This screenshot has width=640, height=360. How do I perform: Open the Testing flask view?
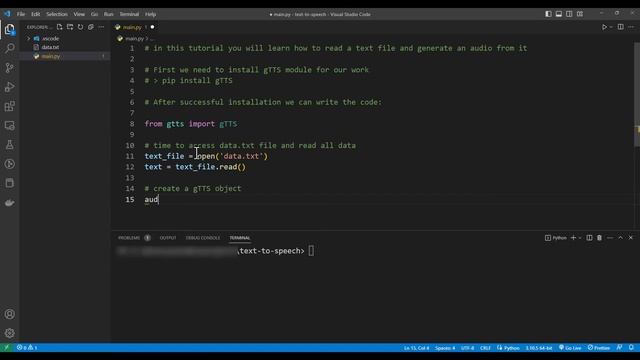click(9, 144)
